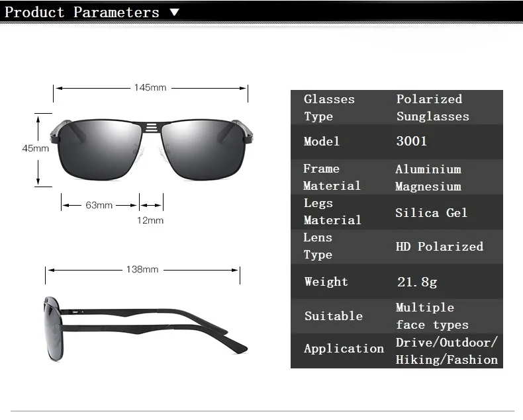Click the 63mm lens width label
The width and height of the screenshot is (523, 420).
[99, 205]
